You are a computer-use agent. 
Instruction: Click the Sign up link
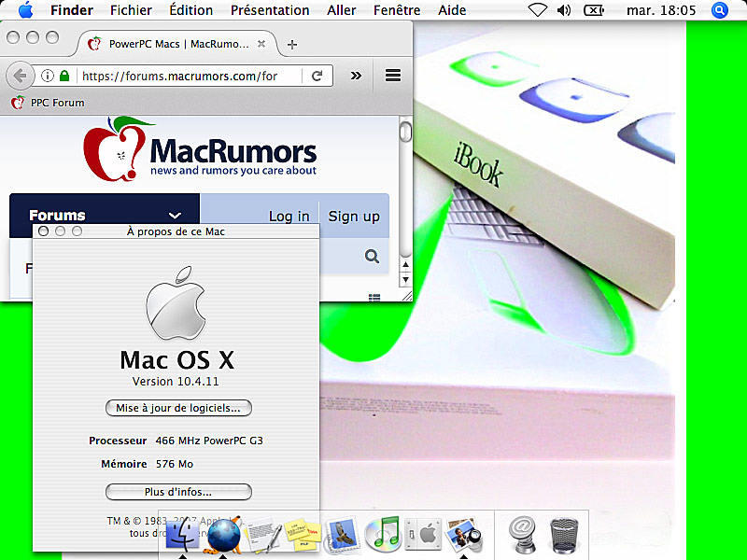pos(354,217)
